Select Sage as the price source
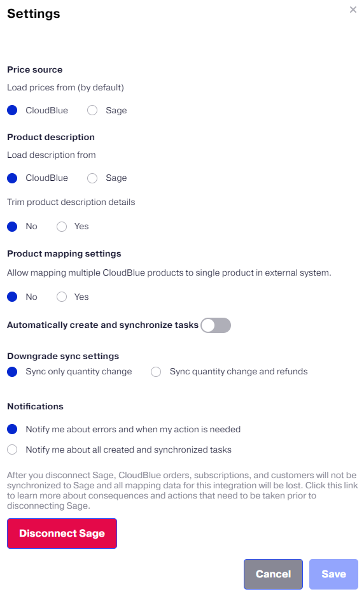The width and height of the screenshot is (364, 601). pyautogui.click(x=92, y=110)
